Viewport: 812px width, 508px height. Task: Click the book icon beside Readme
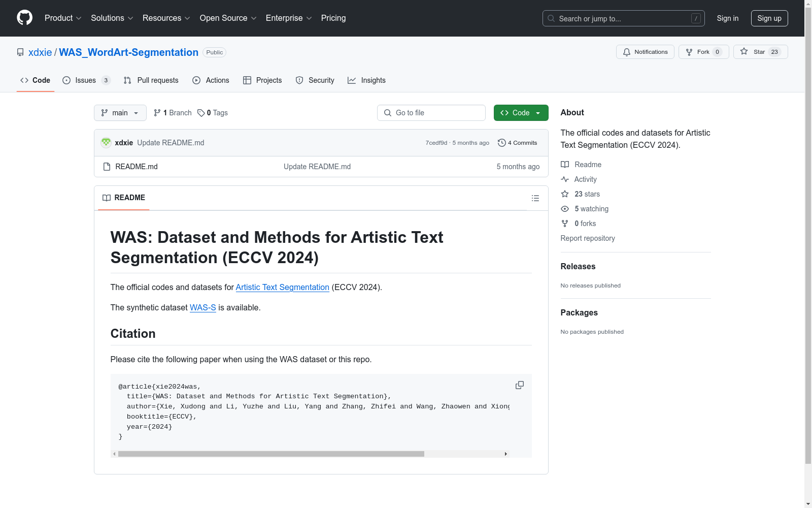click(565, 165)
